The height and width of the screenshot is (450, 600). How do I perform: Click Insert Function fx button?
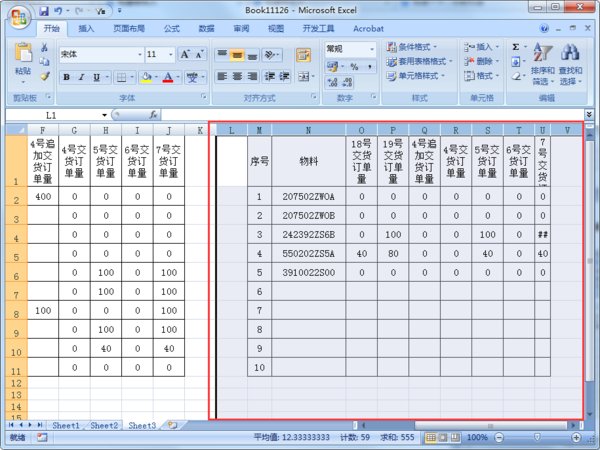point(153,115)
